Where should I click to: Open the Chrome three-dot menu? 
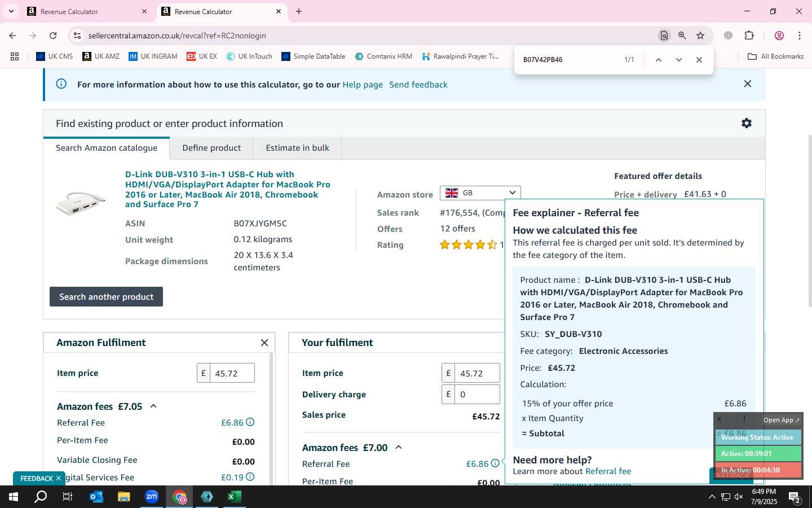(x=800, y=36)
